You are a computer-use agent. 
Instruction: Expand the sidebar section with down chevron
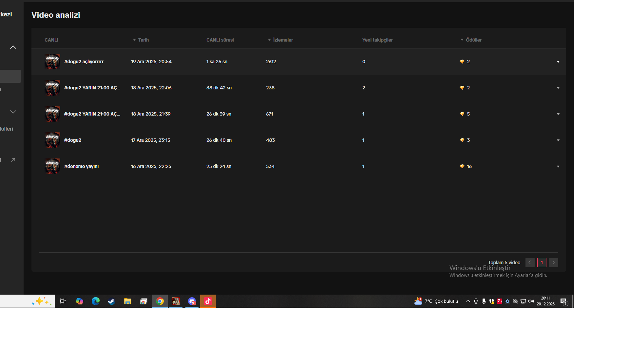coord(13,112)
